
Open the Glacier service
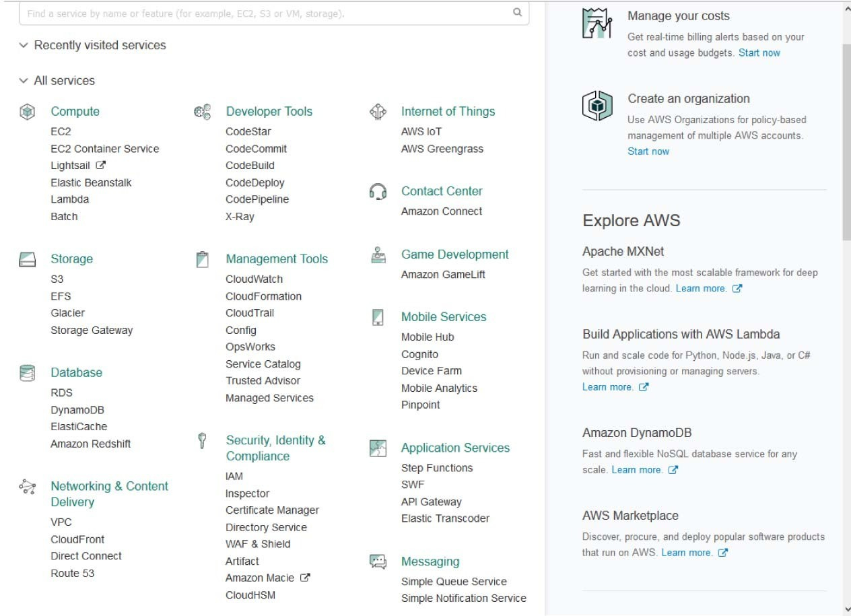tap(67, 313)
